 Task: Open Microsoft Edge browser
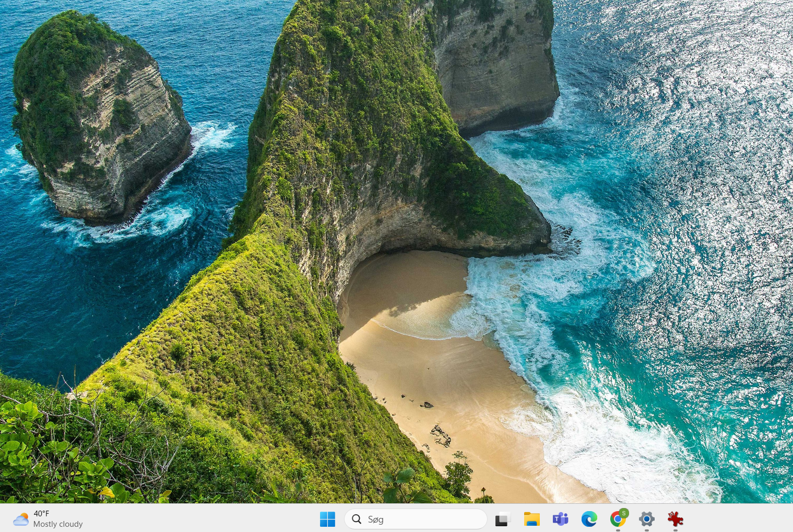(x=589, y=519)
